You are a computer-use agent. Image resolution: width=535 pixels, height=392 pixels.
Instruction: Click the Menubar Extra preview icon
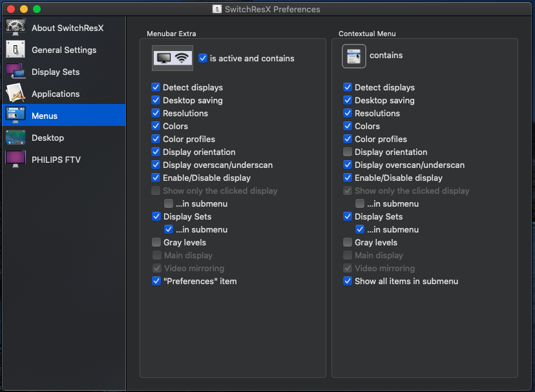click(x=173, y=58)
